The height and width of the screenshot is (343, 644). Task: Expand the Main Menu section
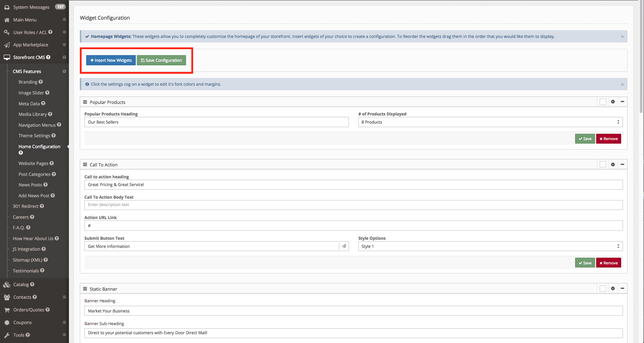click(x=64, y=20)
